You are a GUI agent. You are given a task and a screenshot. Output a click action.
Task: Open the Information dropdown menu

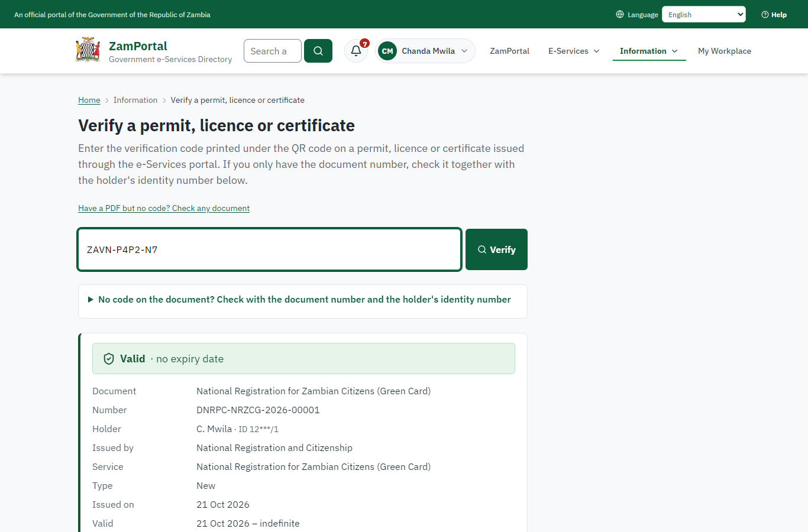(x=649, y=51)
